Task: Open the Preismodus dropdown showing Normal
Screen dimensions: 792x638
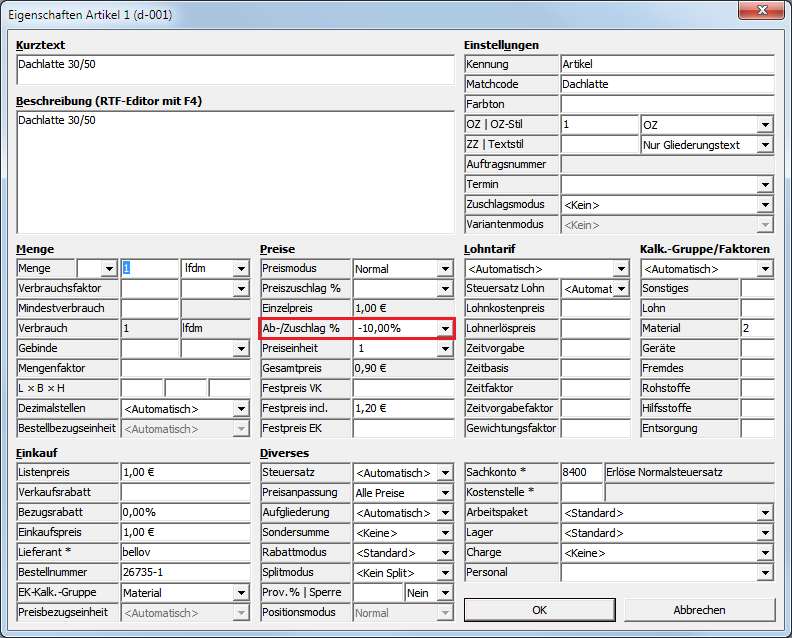Action: point(445,269)
